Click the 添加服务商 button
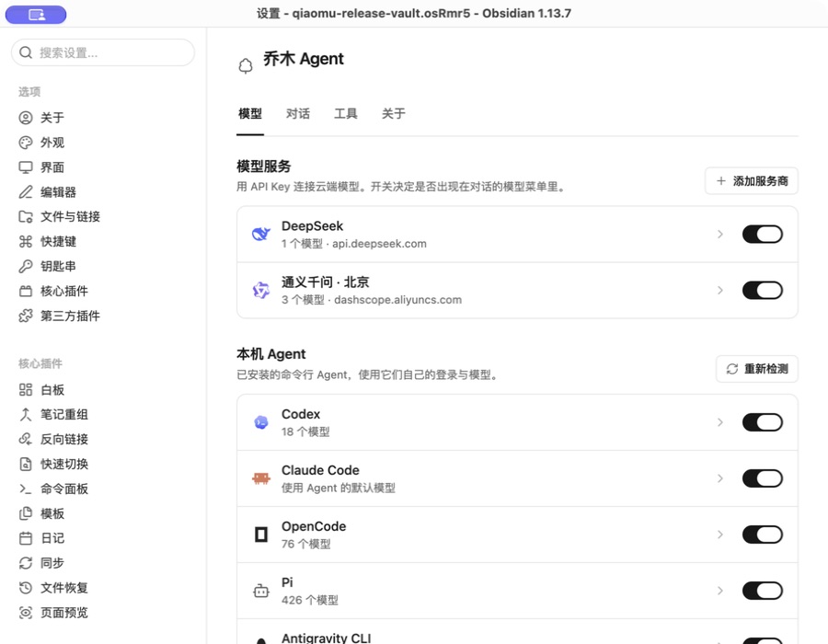 click(x=752, y=181)
